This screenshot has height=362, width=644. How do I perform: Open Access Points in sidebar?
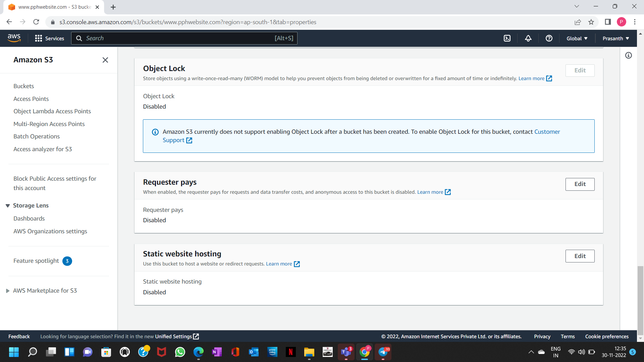(x=31, y=99)
